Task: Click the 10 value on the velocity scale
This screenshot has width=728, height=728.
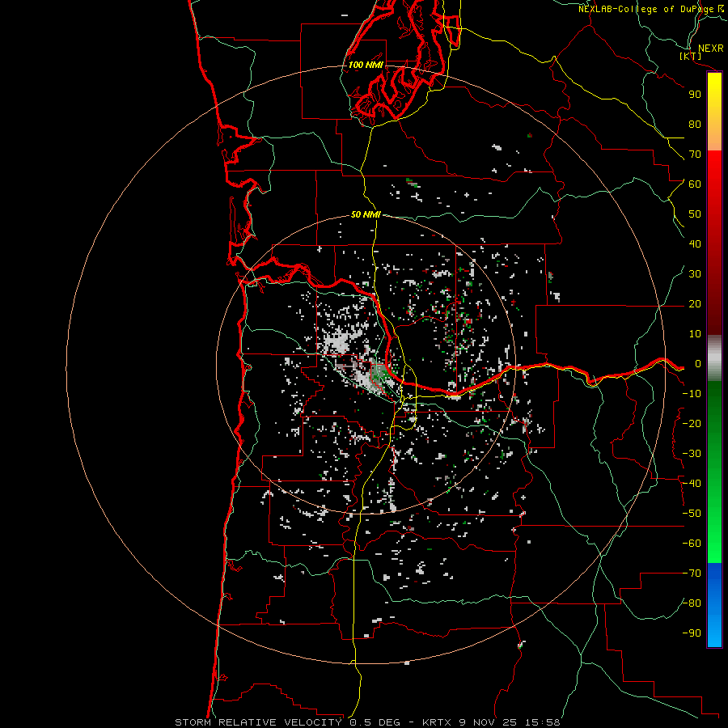Action: 695,334
